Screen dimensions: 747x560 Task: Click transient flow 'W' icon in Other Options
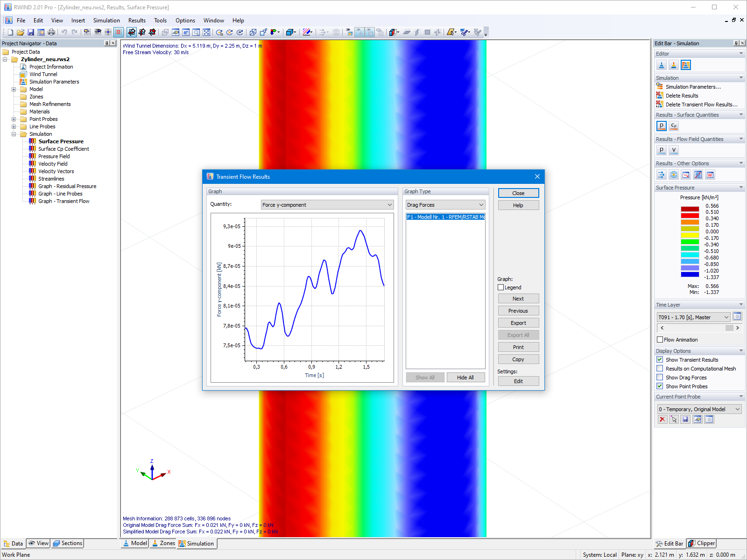(710, 175)
